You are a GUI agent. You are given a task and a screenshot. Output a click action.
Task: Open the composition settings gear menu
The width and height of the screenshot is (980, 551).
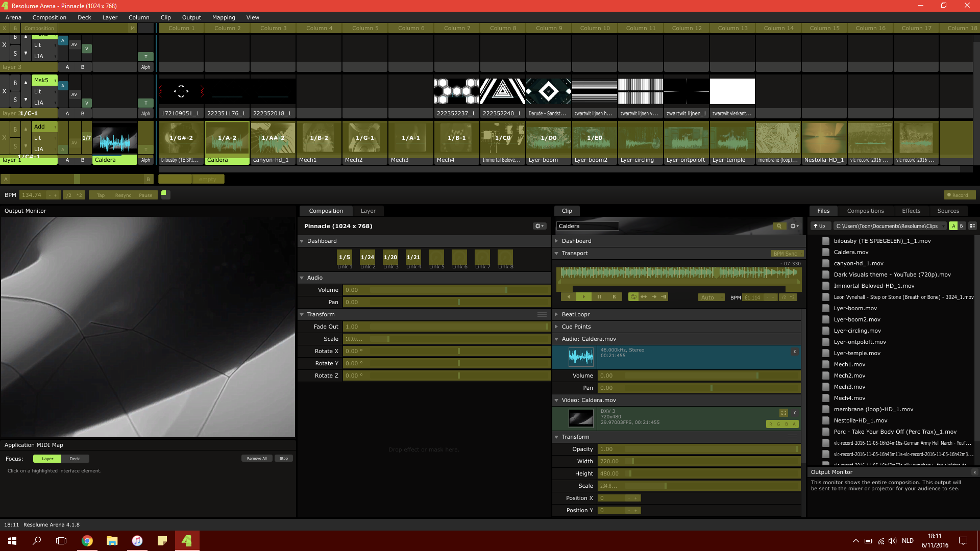[539, 226]
